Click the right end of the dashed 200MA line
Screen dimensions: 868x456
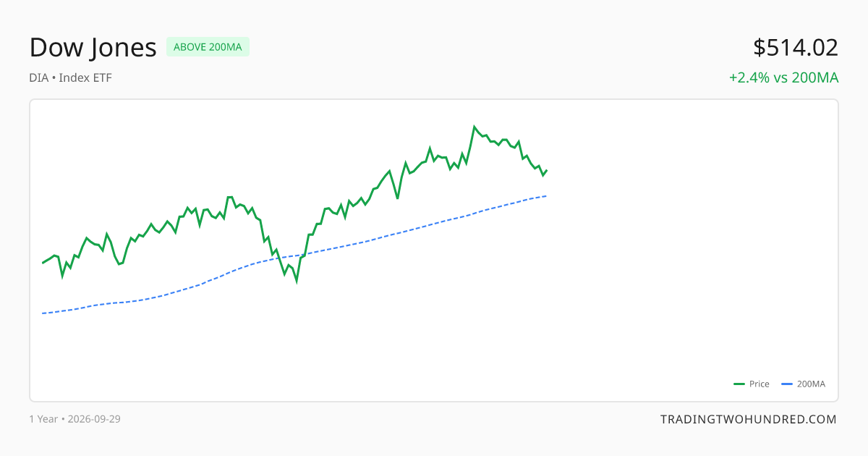point(546,196)
